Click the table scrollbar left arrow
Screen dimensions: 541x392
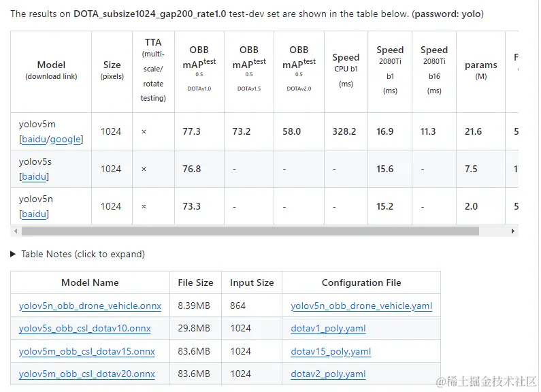click(x=16, y=231)
